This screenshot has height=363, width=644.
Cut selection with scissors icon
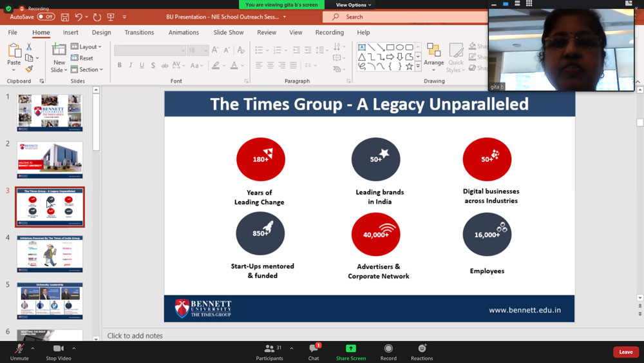29,47
